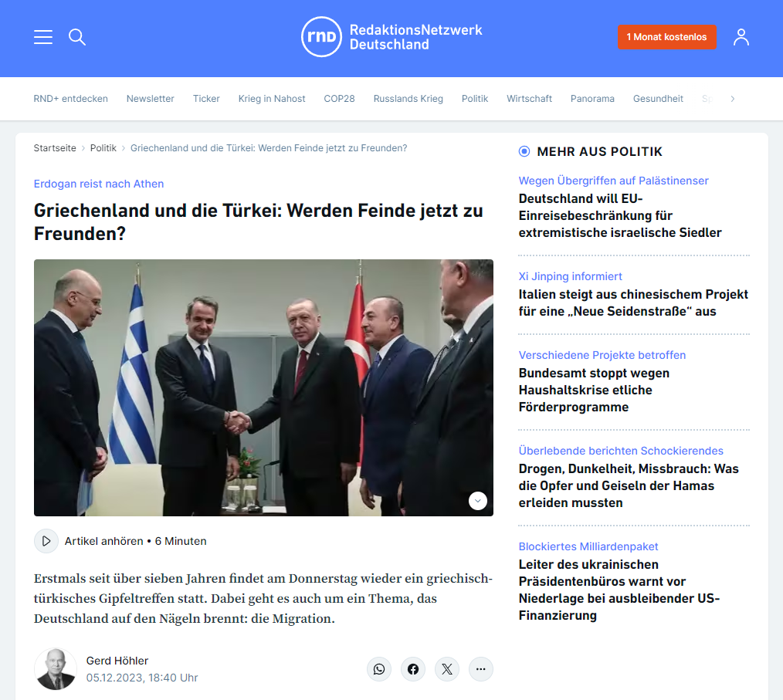Open more sharing options ellipsis
The height and width of the screenshot is (700, 783).
[481, 669]
